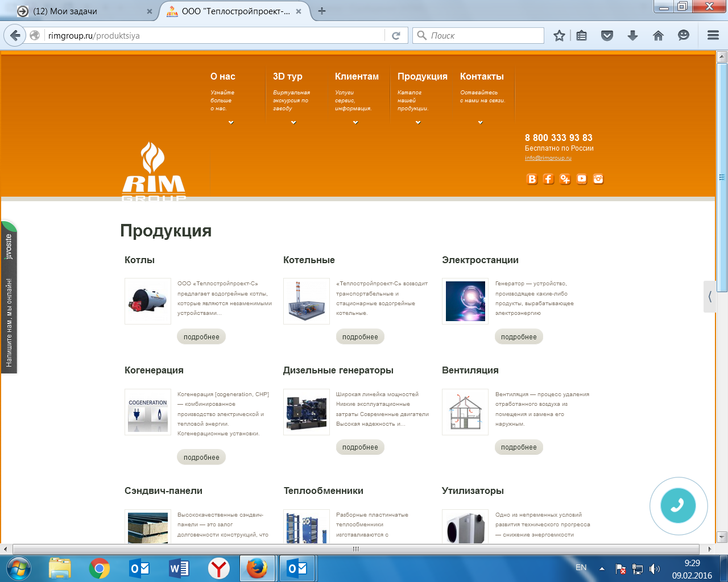The height and width of the screenshot is (582, 728).
Task: Open the Контакты menu item
Action: tap(482, 76)
